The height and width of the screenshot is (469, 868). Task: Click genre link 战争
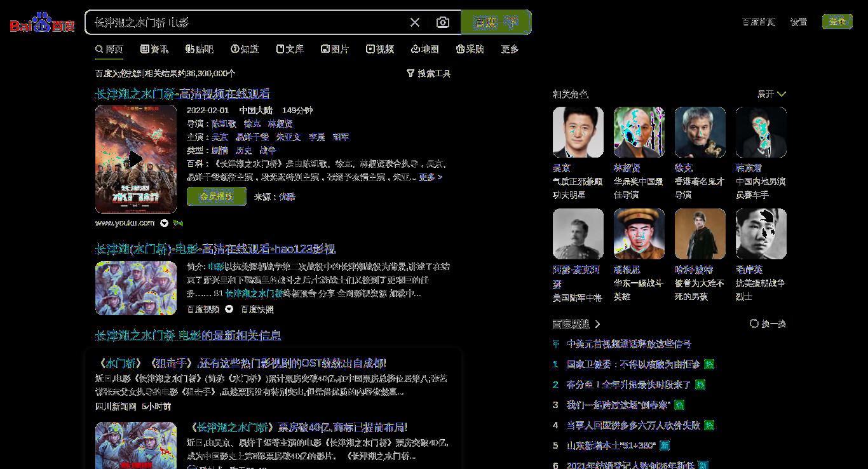268,151
